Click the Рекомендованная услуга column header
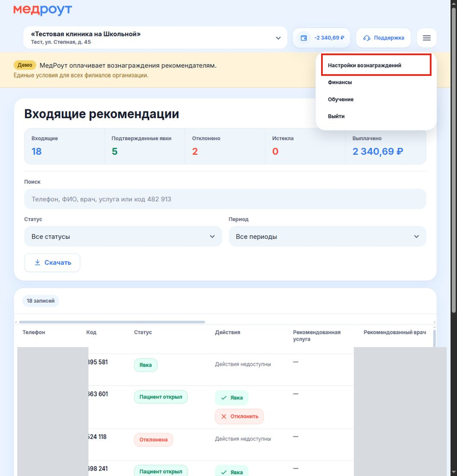457x476 pixels. tap(317, 336)
